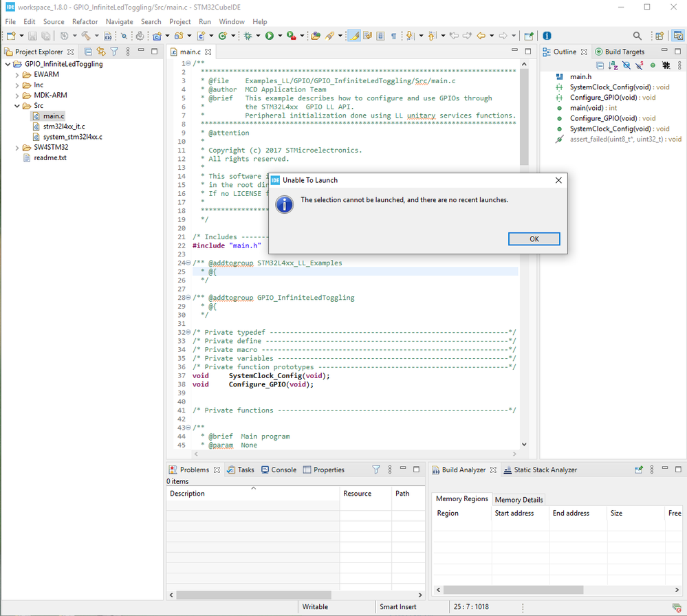Click the 010 binary file toolbar icon
The image size is (687, 616).
click(108, 36)
